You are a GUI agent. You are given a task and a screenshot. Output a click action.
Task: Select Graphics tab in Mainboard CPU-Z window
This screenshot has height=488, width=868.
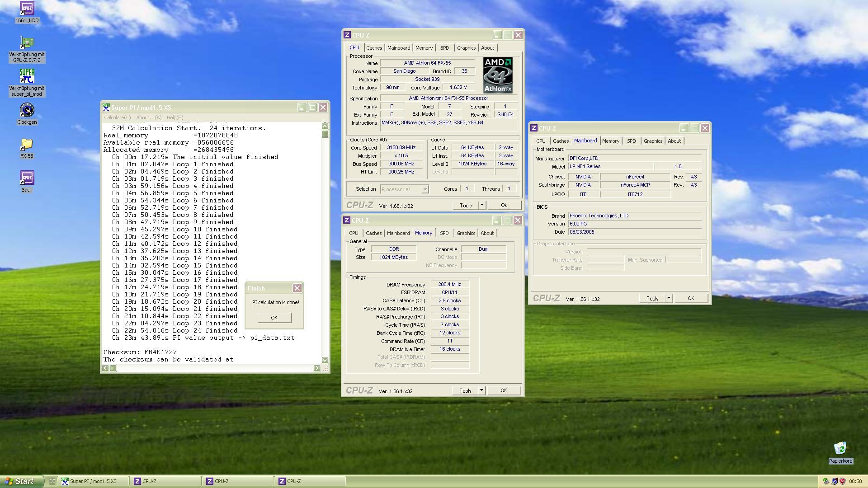pos(653,141)
